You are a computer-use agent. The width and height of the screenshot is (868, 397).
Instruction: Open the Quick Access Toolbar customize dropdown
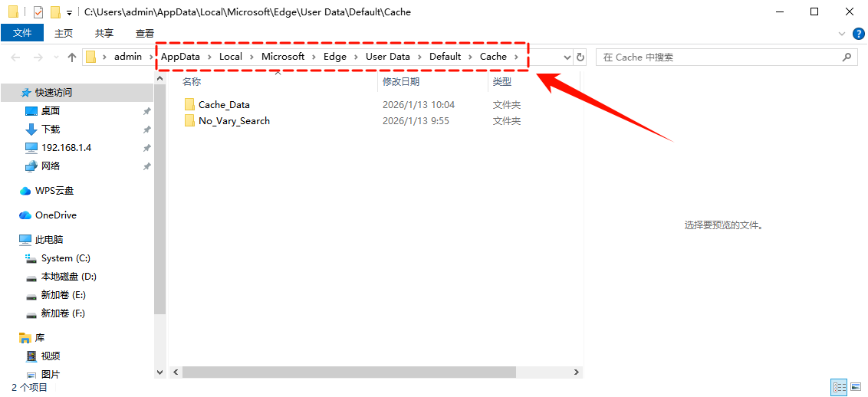pos(69,13)
